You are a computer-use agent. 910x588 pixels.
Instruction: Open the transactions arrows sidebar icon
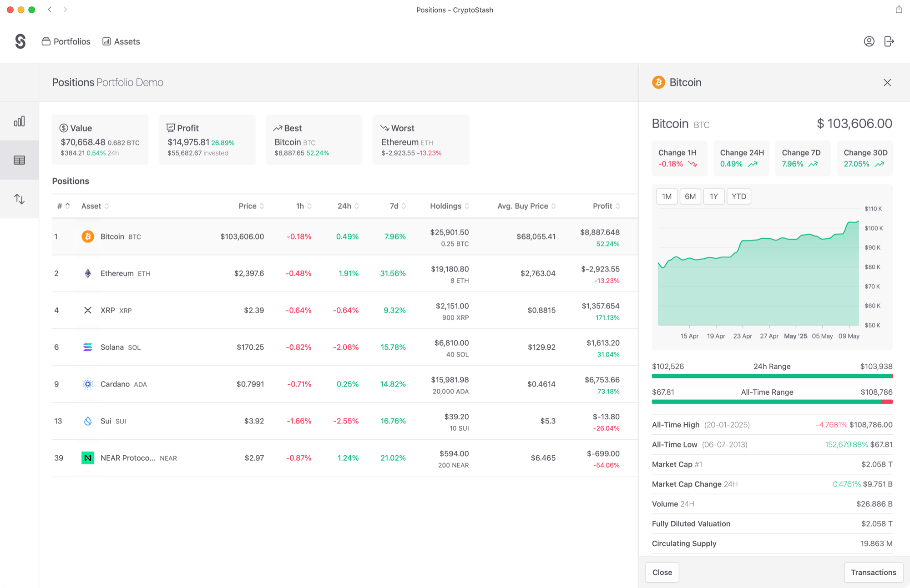pyautogui.click(x=19, y=199)
